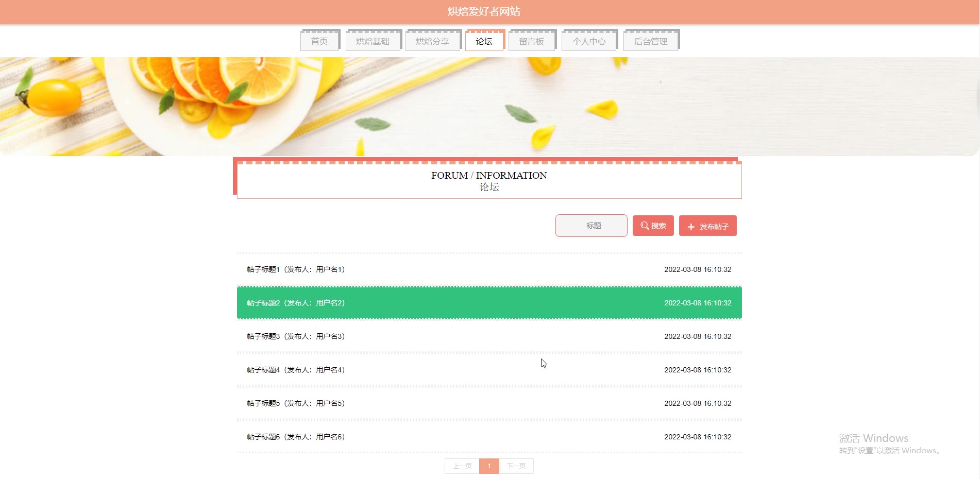Click the 上一页 pagination button
The image size is (980, 479).
(462, 466)
